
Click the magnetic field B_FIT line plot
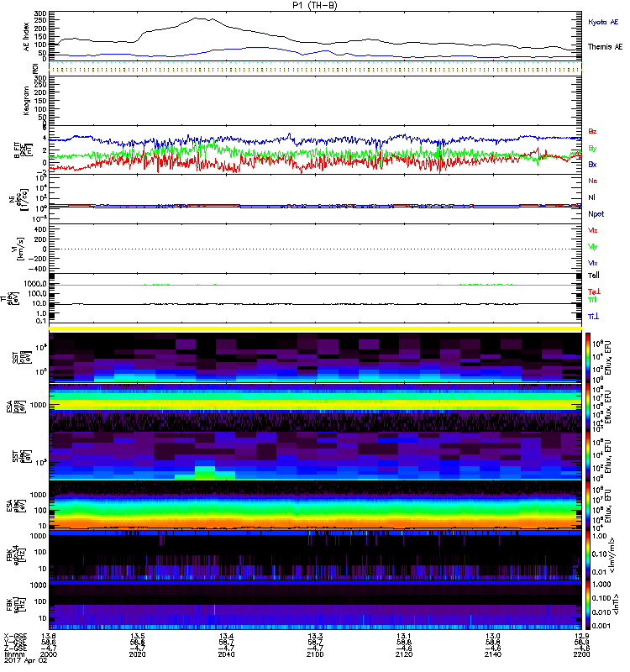(315, 150)
